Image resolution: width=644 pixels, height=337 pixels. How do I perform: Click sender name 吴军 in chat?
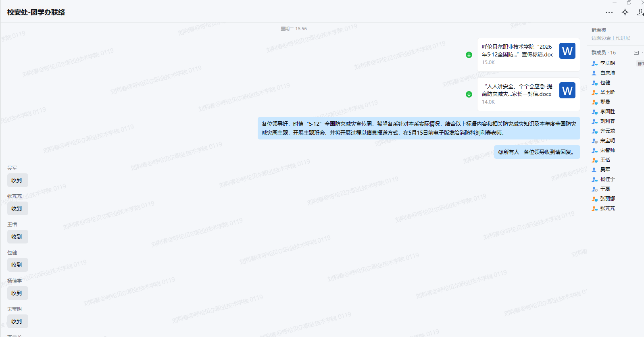(12, 168)
